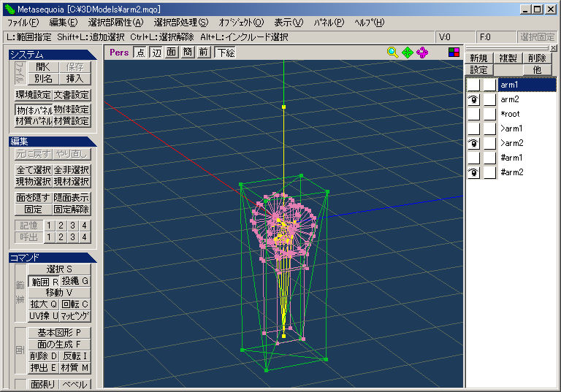Collapse the 編集 panel header
Image resolution: width=561 pixels, height=392 pixels.
(x=53, y=142)
